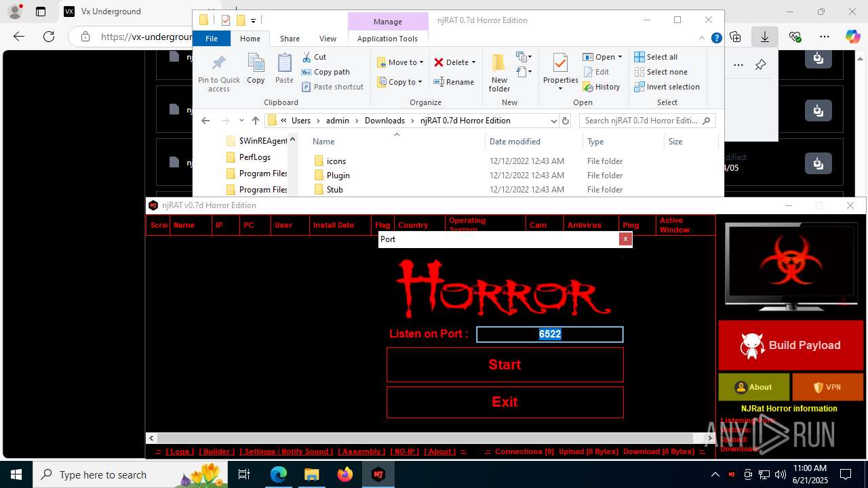The image size is (868, 488).
Task: Select the icons folder
Action: point(336,161)
